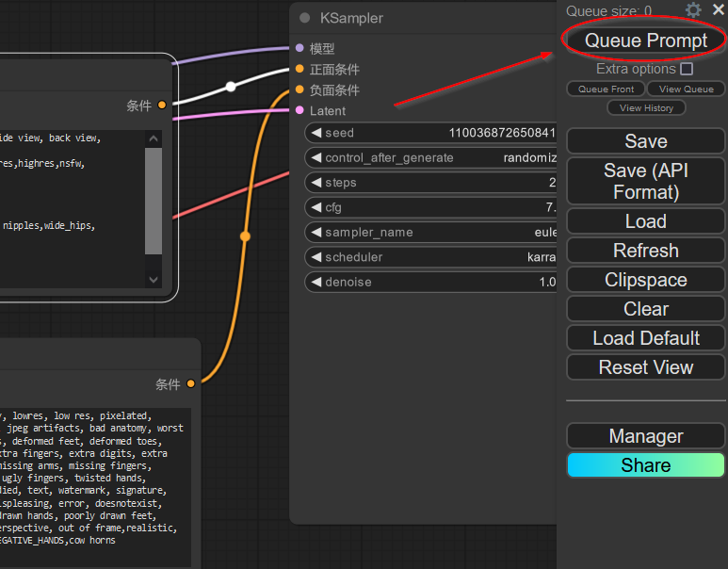
Task: Click the white link reroute dot
Action: (231, 87)
